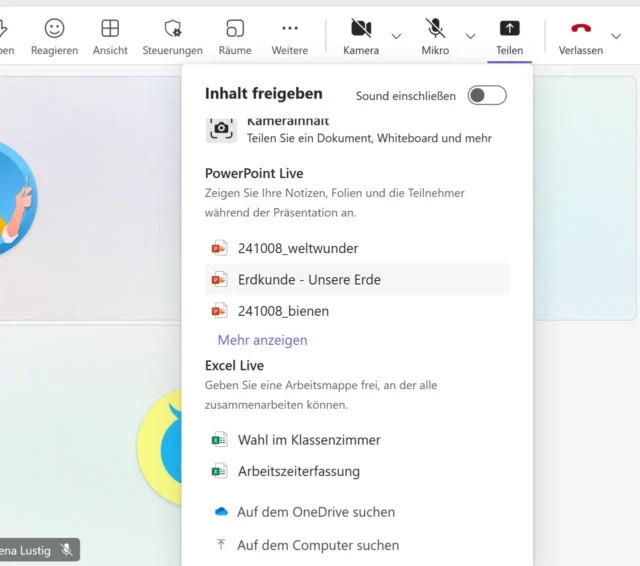Image resolution: width=640 pixels, height=566 pixels.
Task: Expand the Kamera options chevron
Action: 396,36
